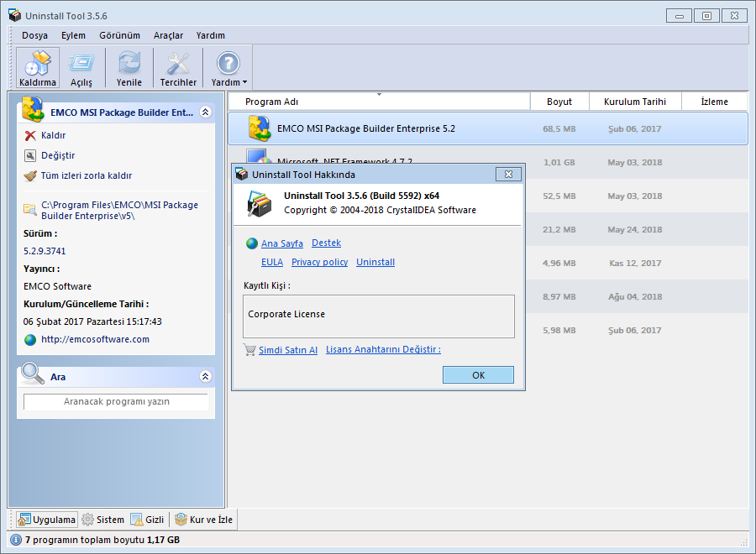The height and width of the screenshot is (554, 756).
Task: Click the Yenile refresh toolbar icon
Action: (129, 63)
